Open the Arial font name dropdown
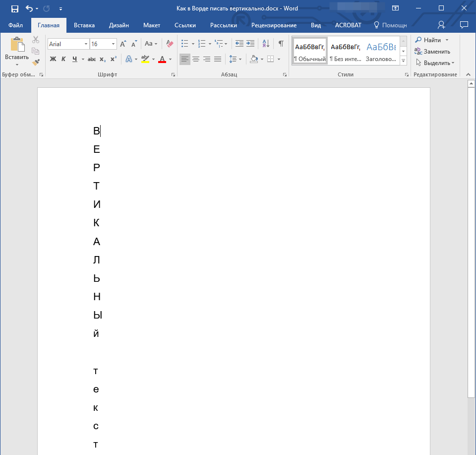476x455 pixels. pyautogui.click(x=86, y=44)
